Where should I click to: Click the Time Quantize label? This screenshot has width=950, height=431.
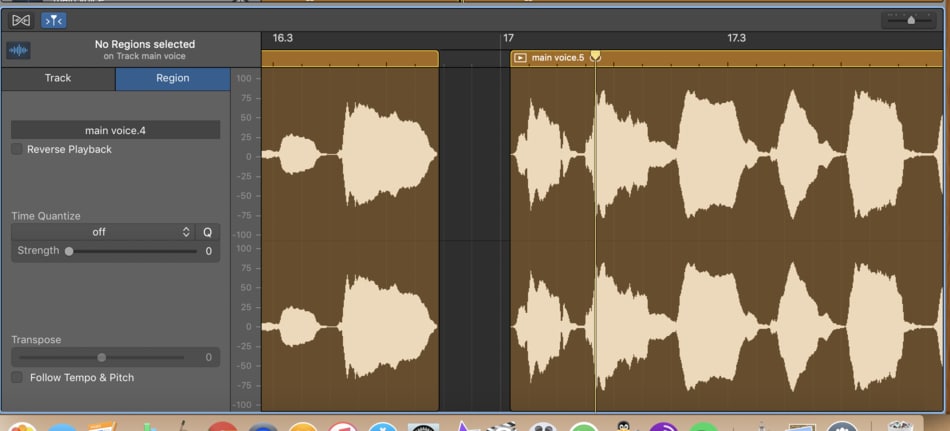click(46, 216)
